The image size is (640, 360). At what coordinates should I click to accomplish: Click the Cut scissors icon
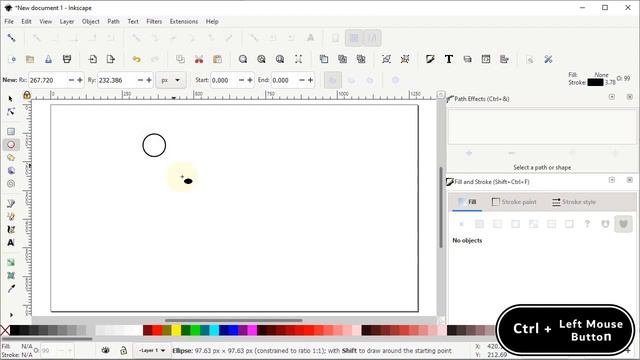coord(199,60)
